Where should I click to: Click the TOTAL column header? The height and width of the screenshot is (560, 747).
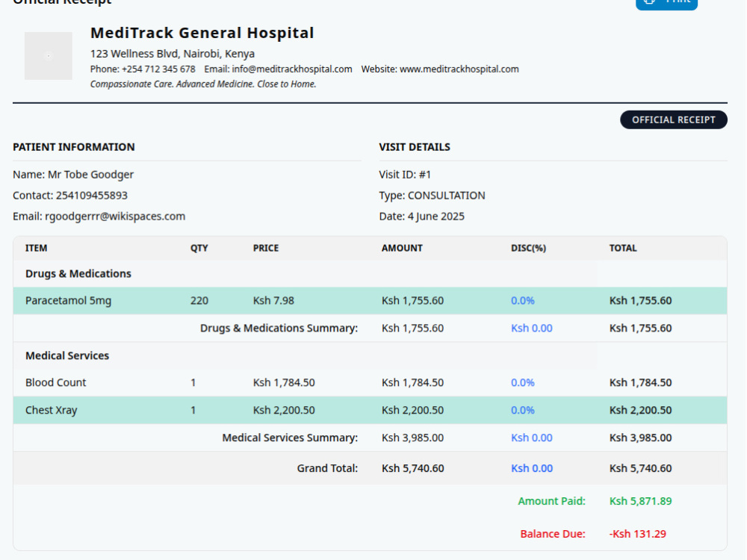[x=623, y=248]
